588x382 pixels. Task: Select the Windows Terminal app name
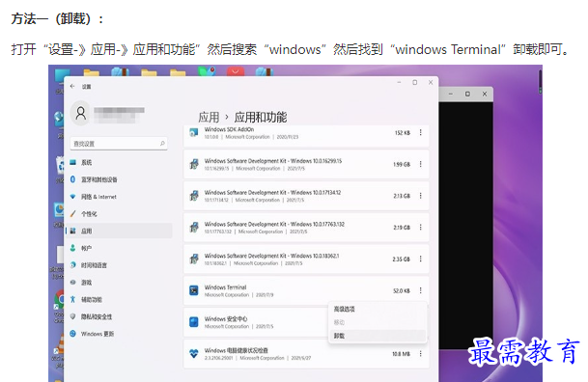[225, 287]
